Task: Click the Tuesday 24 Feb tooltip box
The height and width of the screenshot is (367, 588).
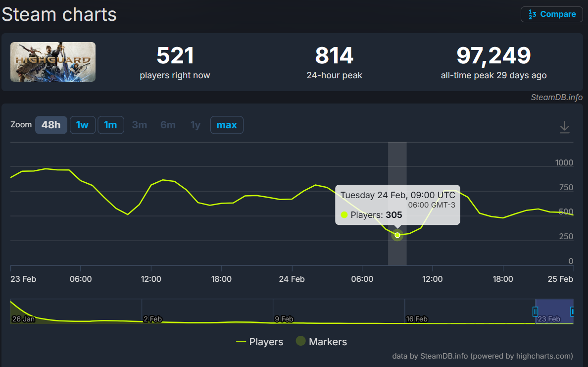Action: 397,205
